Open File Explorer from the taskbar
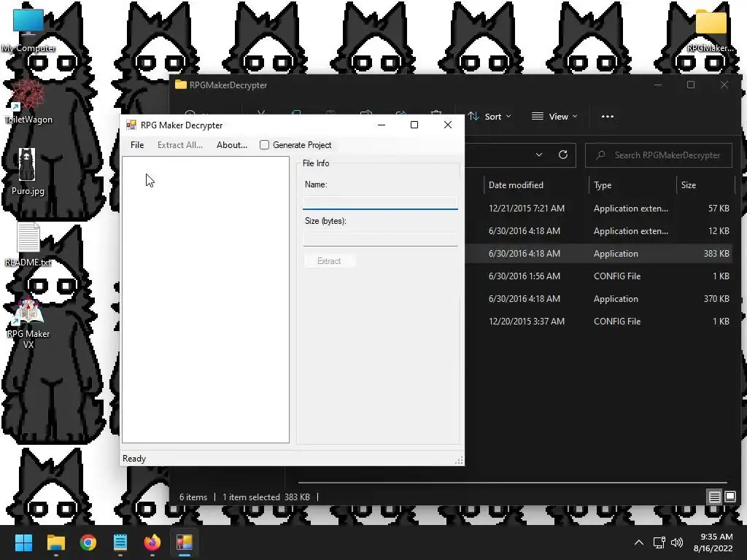Image resolution: width=747 pixels, height=560 pixels. (x=55, y=542)
